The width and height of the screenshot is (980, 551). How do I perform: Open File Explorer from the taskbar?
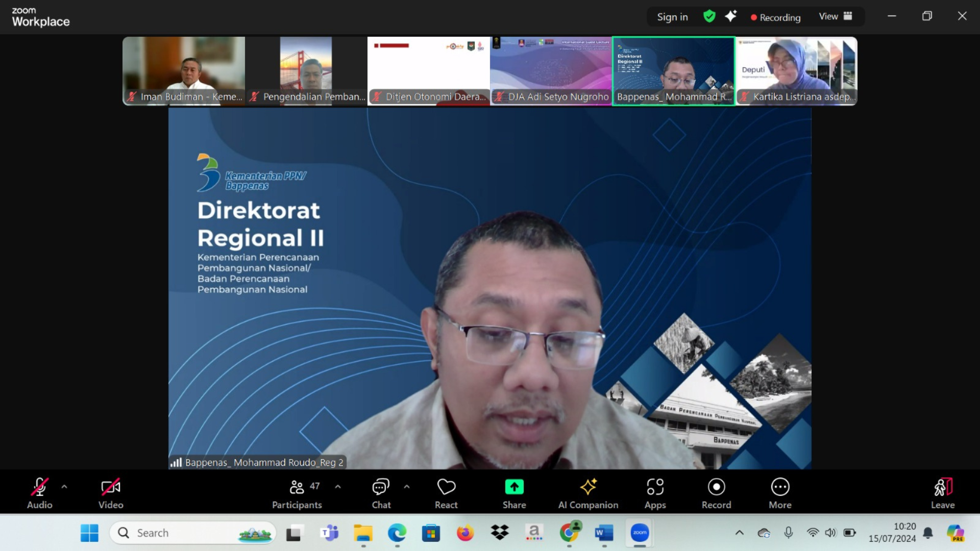coord(363,533)
